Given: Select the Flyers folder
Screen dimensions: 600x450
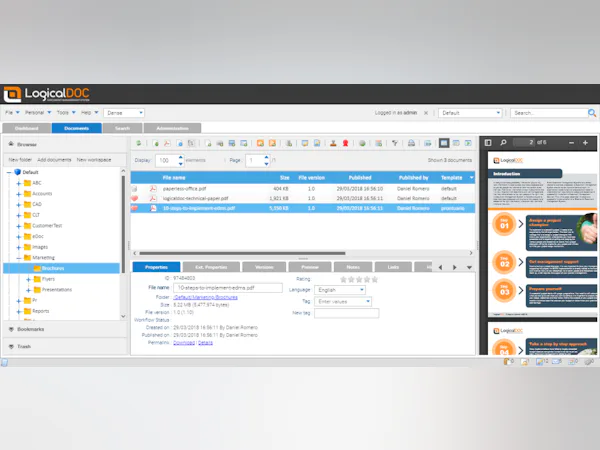Looking at the screenshot, I should (x=48, y=279).
